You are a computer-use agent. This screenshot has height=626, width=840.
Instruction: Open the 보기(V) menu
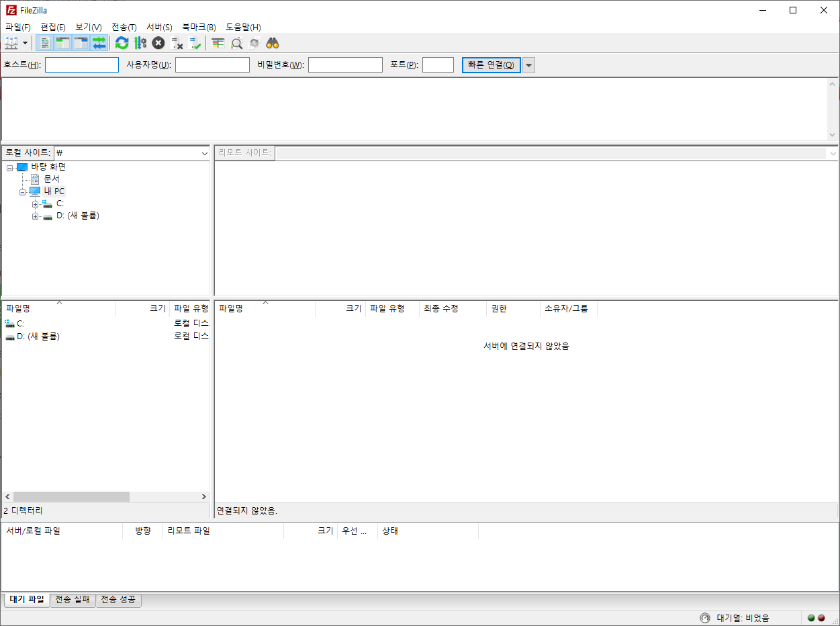tap(89, 27)
